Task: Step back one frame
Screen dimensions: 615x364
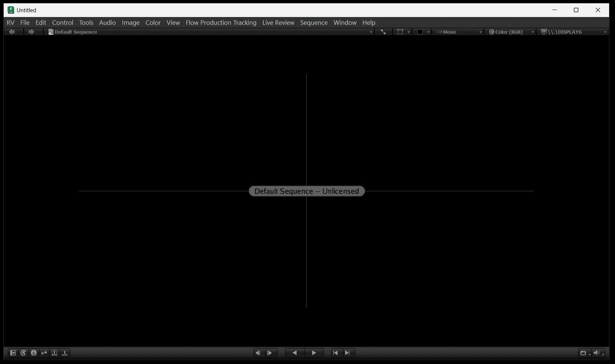Action: tap(258, 353)
